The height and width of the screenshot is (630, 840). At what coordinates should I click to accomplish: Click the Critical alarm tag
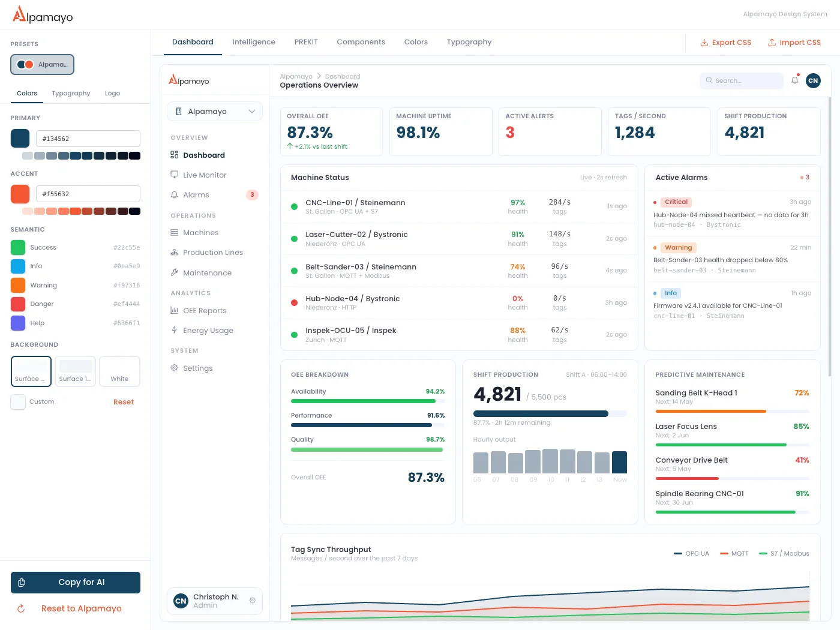click(676, 202)
